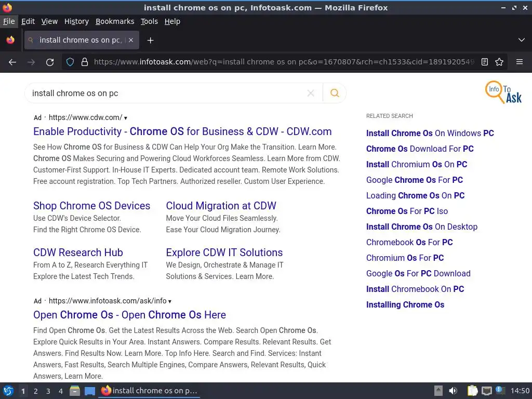List all tabs via chevron

pyautogui.click(x=522, y=40)
